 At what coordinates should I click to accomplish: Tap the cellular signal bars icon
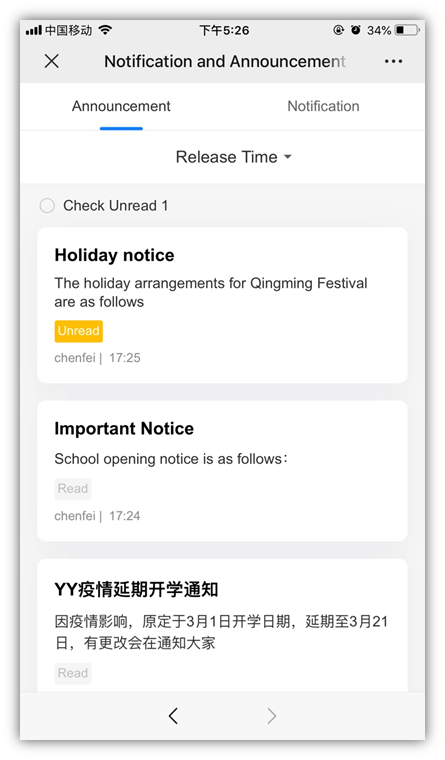[x=33, y=31]
